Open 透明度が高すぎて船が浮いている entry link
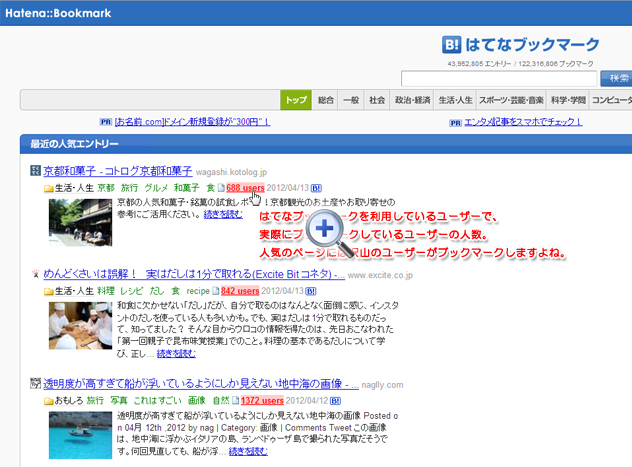The height and width of the screenshot is (467, 632). [x=201, y=384]
